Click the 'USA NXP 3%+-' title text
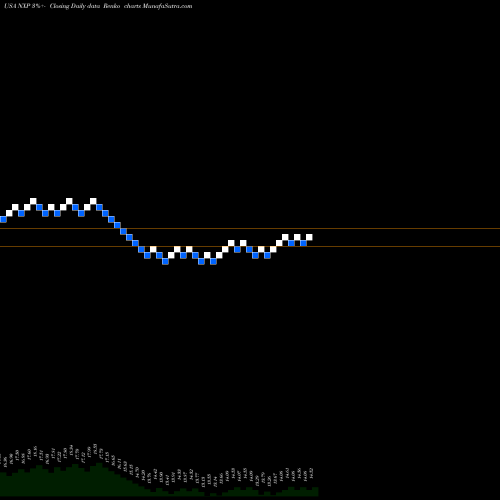The width and height of the screenshot is (500, 500). point(25,6)
